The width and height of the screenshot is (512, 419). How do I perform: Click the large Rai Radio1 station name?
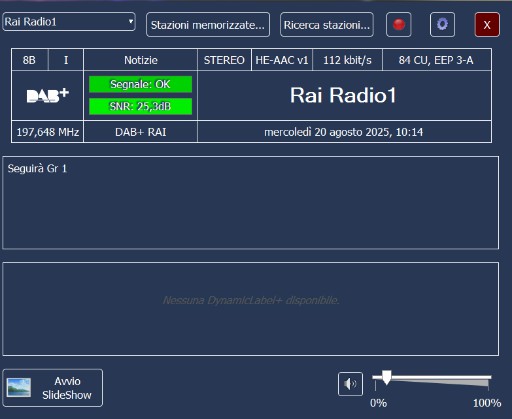pos(343,95)
